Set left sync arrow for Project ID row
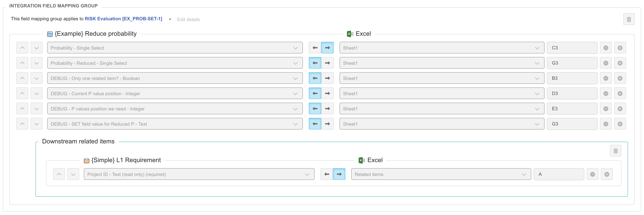This screenshot has width=644, height=215. tap(327, 174)
